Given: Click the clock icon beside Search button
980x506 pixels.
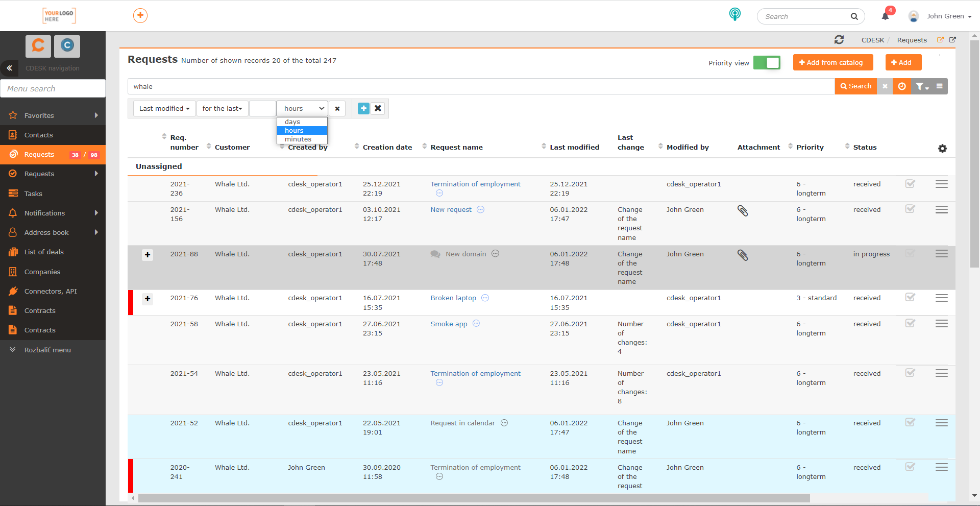Looking at the screenshot, I should pyautogui.click(x=902, y=86).
